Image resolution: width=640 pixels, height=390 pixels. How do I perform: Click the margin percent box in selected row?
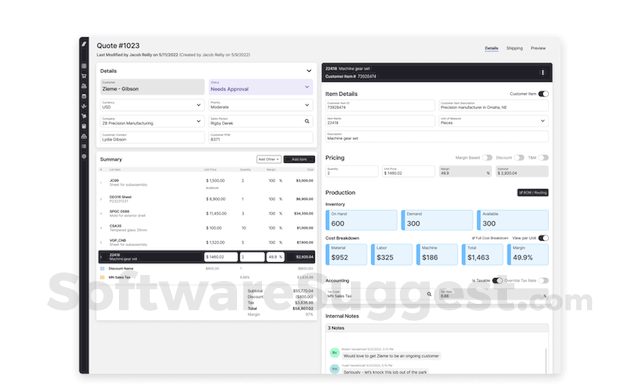275,257
